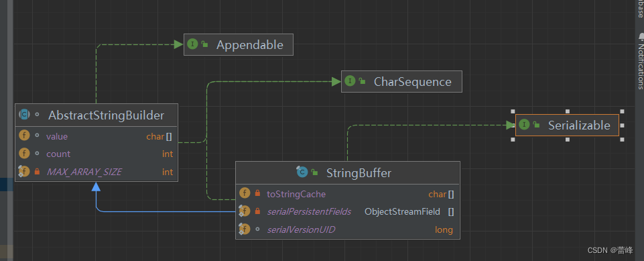The height and width of the screenshot is (261, 644).
Task: Click the long type of serialVersionUID
Action: (x=444, y=229)
